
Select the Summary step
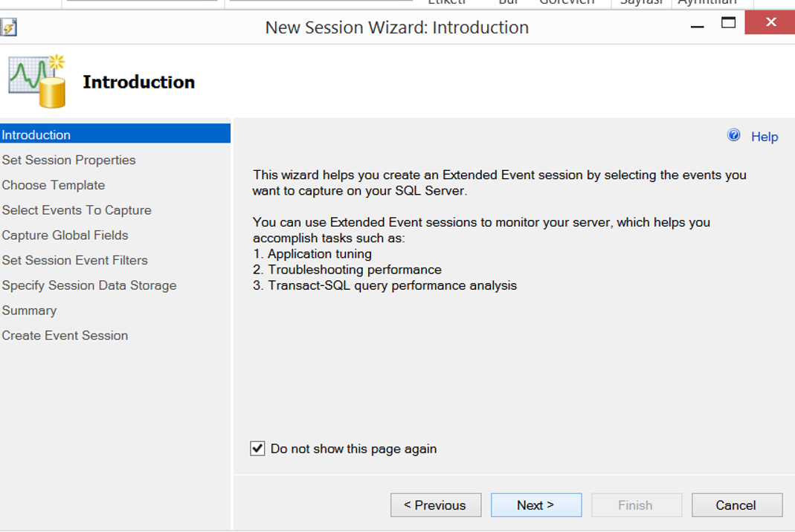[x=30, y=311]
